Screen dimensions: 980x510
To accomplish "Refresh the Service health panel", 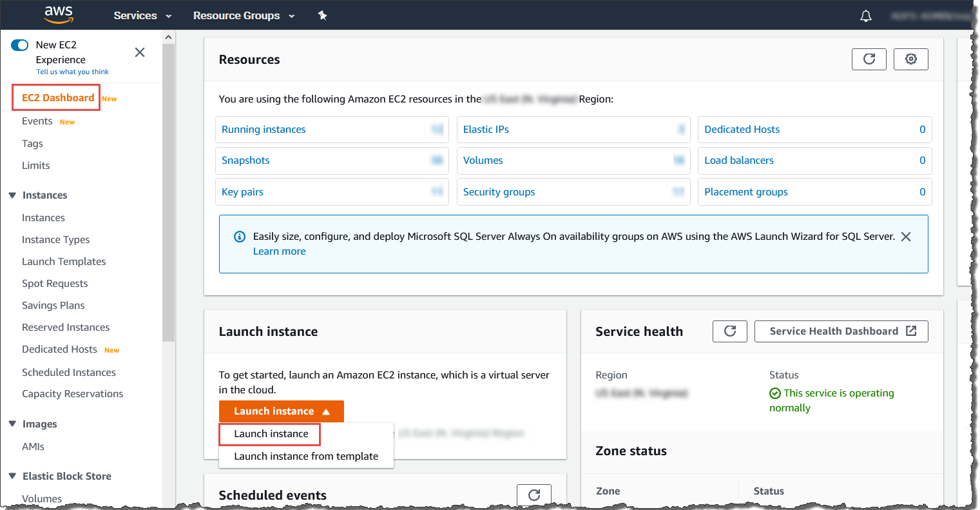I will [729, 331].
